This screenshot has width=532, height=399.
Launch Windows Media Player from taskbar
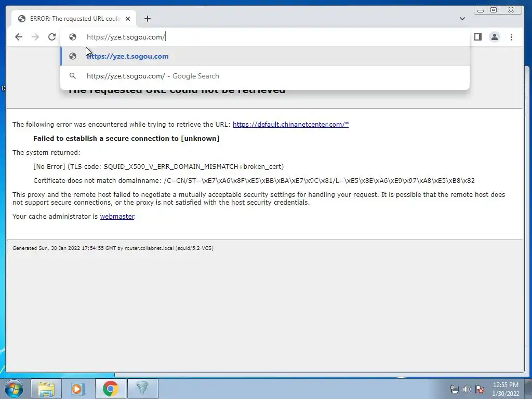(x=78, y=389)
